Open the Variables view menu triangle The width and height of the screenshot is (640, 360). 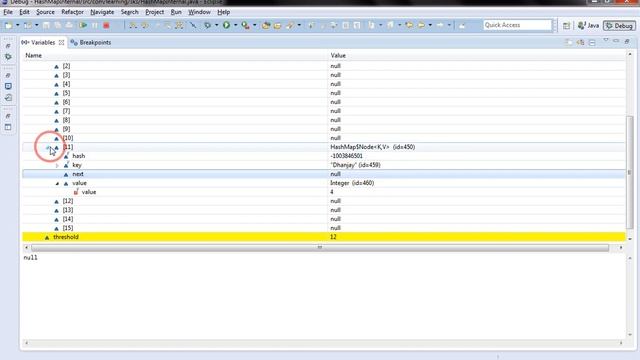(x=606, y=40)
